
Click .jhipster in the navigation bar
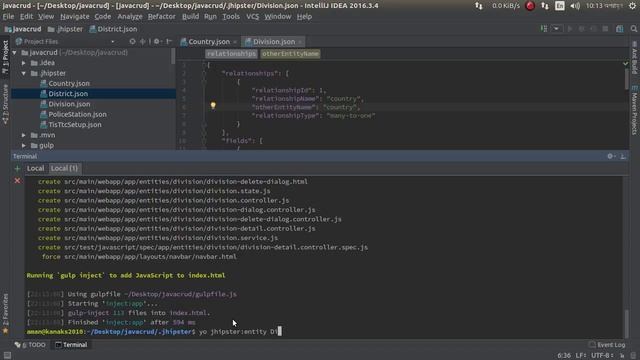(65, 29)
